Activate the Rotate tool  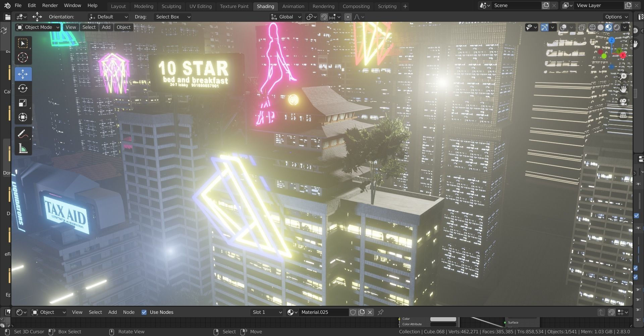[x=23, y=88]
